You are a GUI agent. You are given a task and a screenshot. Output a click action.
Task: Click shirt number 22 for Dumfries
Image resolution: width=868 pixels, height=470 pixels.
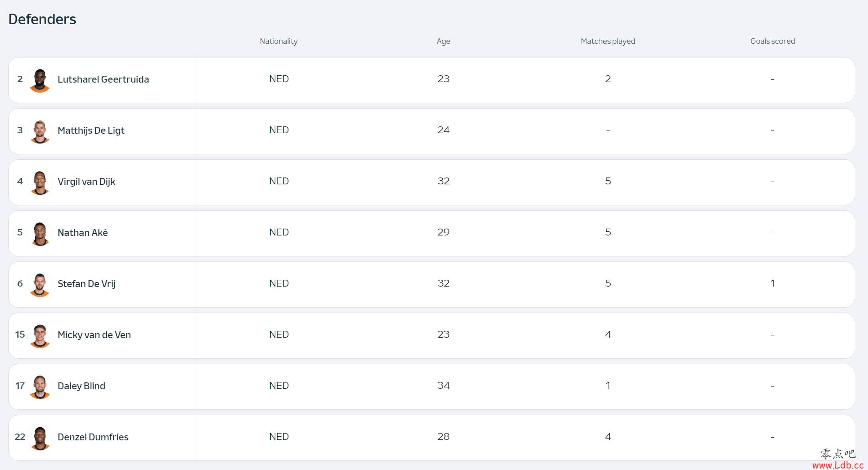click(x=20, y=437)
